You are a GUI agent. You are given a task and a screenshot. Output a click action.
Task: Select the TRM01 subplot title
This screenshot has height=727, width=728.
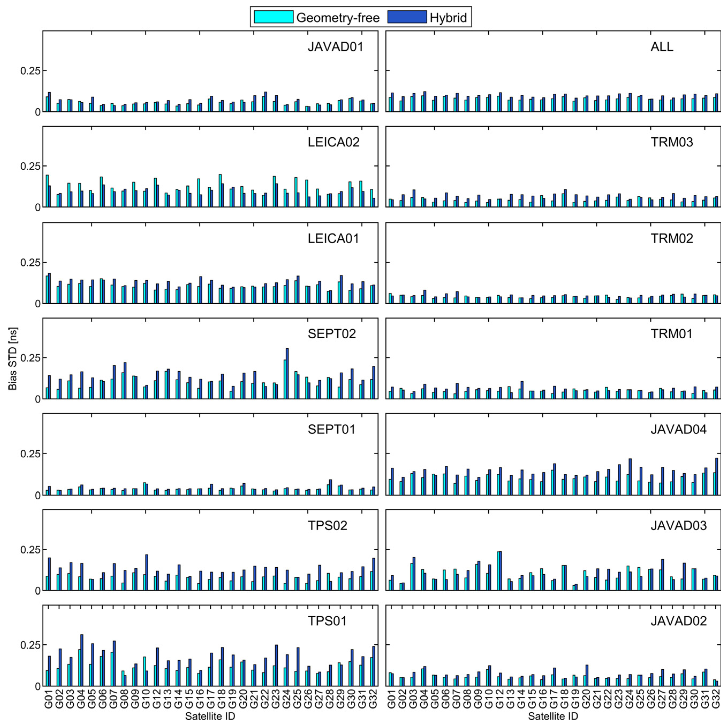coord(671,334)
